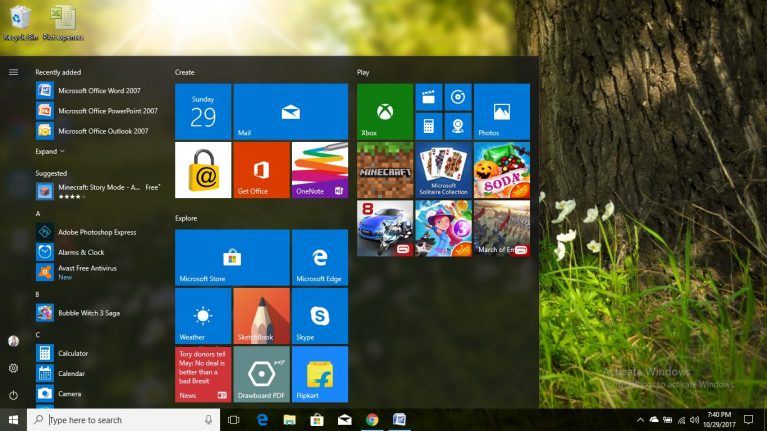The width and height of the screenshot is (767, 431).
Task: Open Calculator from the app list
Action: click(100, 353)
